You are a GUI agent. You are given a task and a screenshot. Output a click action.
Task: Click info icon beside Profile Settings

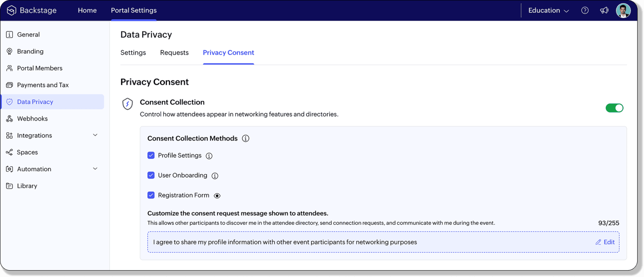point(209,156)
